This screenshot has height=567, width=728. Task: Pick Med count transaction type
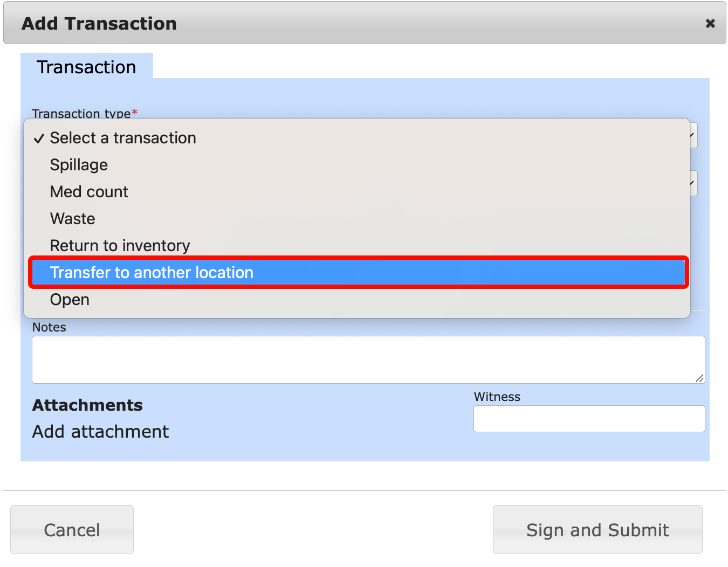89,192
